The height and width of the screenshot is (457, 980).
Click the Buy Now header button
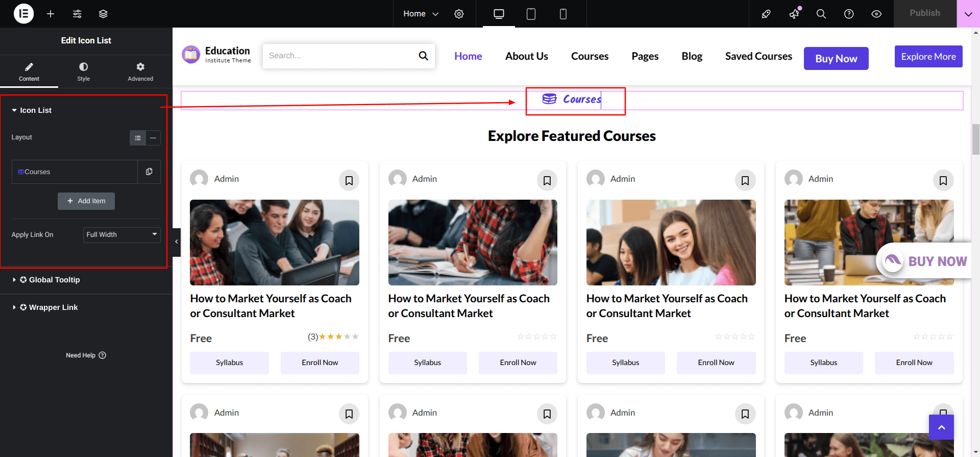(836, 59)
